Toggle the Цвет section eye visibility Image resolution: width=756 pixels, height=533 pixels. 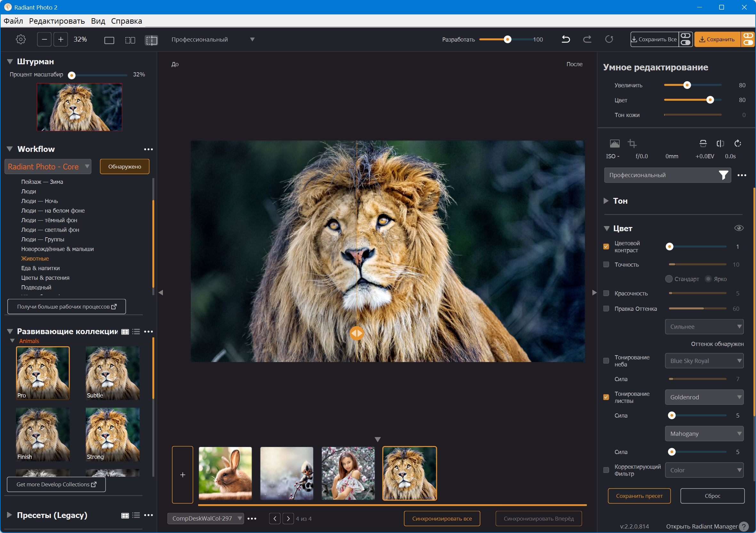(x=738, y=228)
